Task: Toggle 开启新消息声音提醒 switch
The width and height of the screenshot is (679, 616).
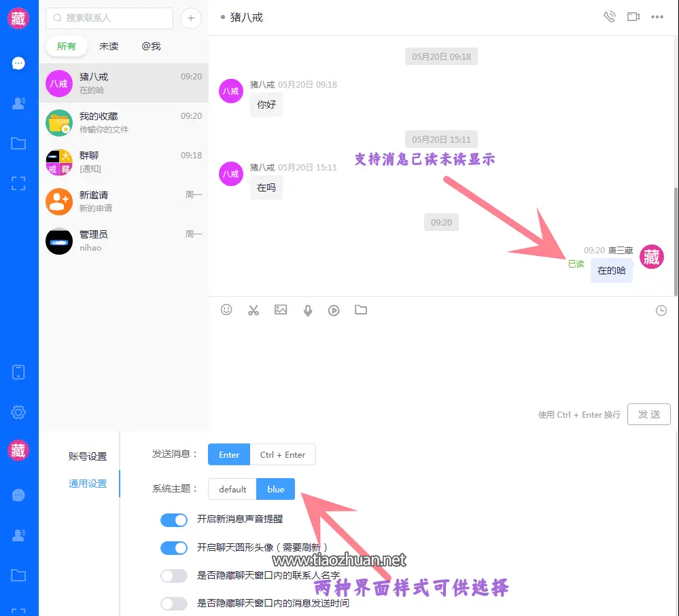Action: [x=174, y=520]
